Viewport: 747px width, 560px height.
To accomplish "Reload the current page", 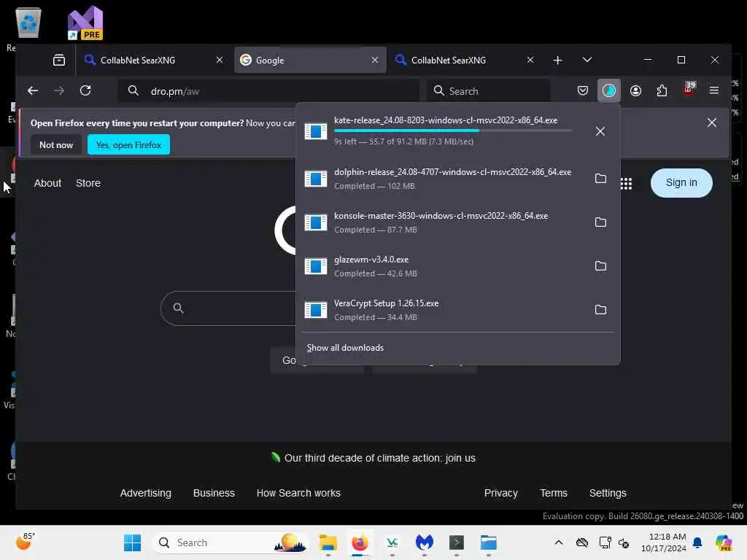I will coord(85,90).
